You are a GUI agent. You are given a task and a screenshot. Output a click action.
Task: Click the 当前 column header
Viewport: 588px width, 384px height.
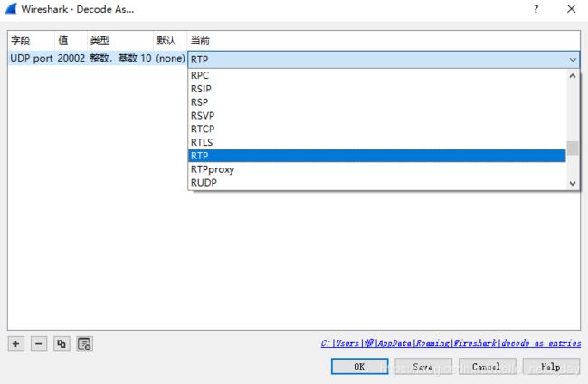[384, 41]
